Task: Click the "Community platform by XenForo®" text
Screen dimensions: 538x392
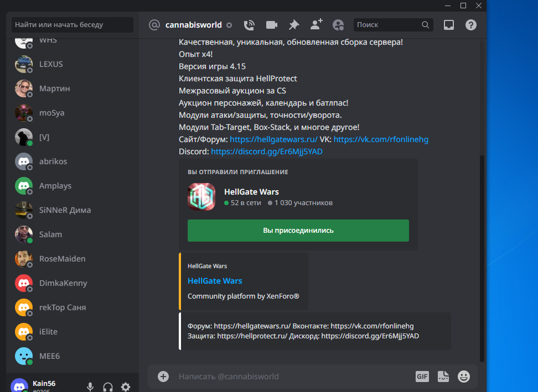Action: [x=244, y=296]
